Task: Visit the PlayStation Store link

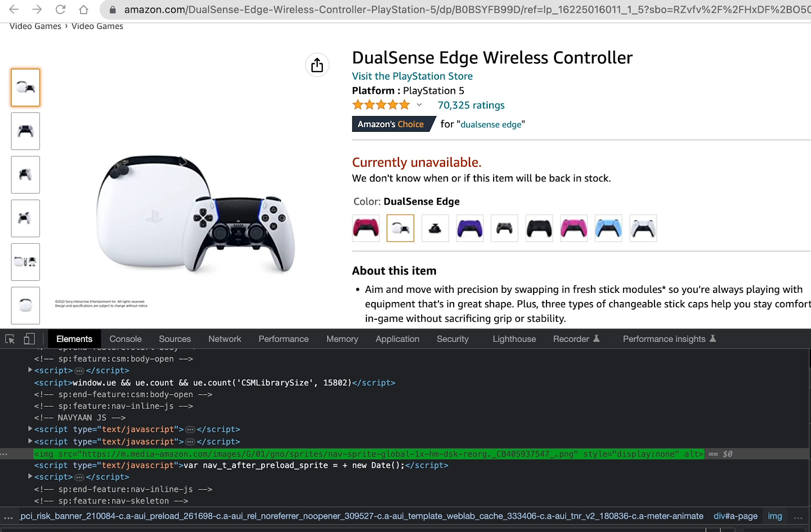Action: pos(412,76)
